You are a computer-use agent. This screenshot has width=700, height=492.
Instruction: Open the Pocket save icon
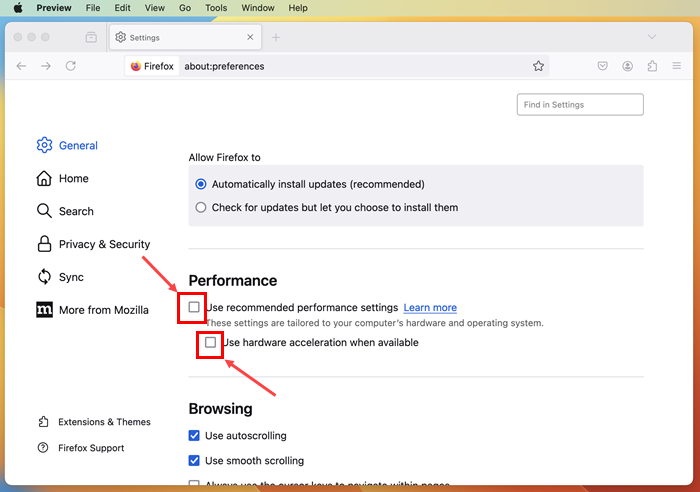(603, 66)
